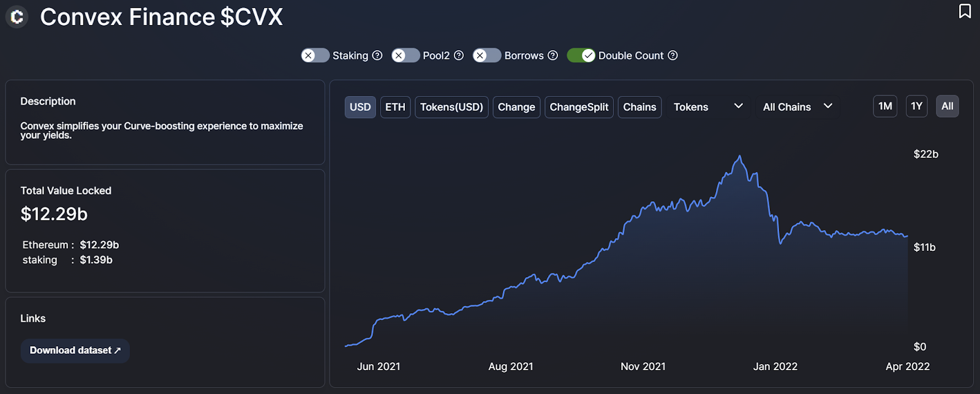980x394 pixels.
Task: Click the Ethereum : $12.29b row
Action: [x=70, y=245]
